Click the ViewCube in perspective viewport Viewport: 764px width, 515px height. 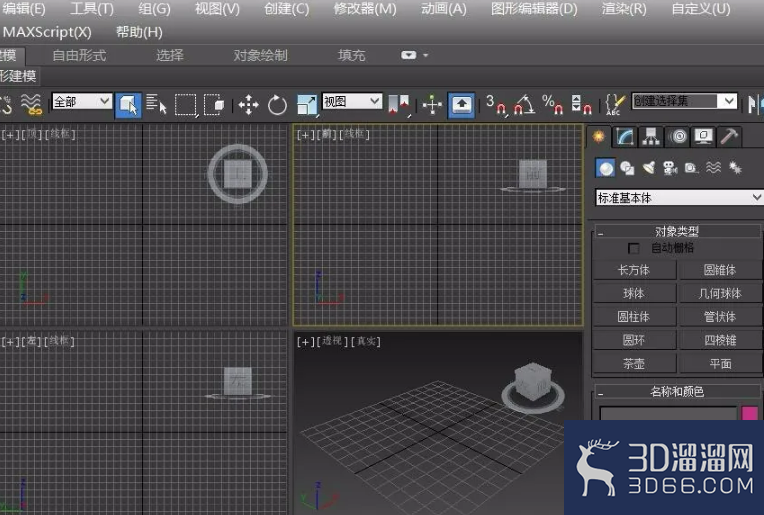tap(533, 383)
